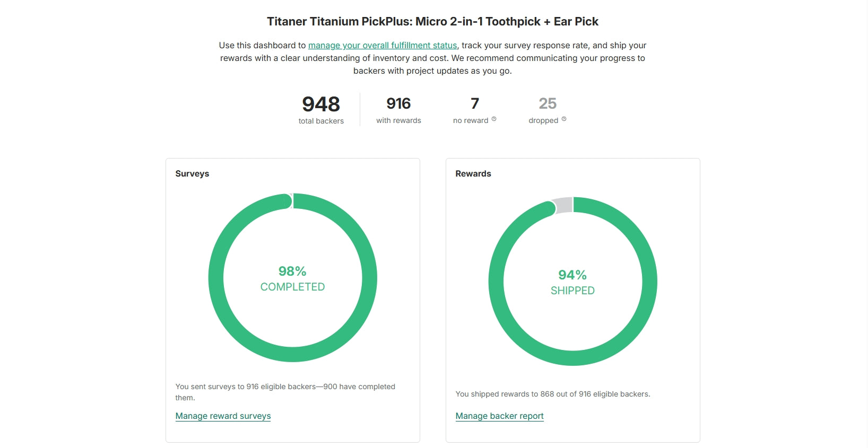Open the "manage your overall fulfillment status" link
The height and width of the screenshot is (448, 868).
(x=382, y=46)
